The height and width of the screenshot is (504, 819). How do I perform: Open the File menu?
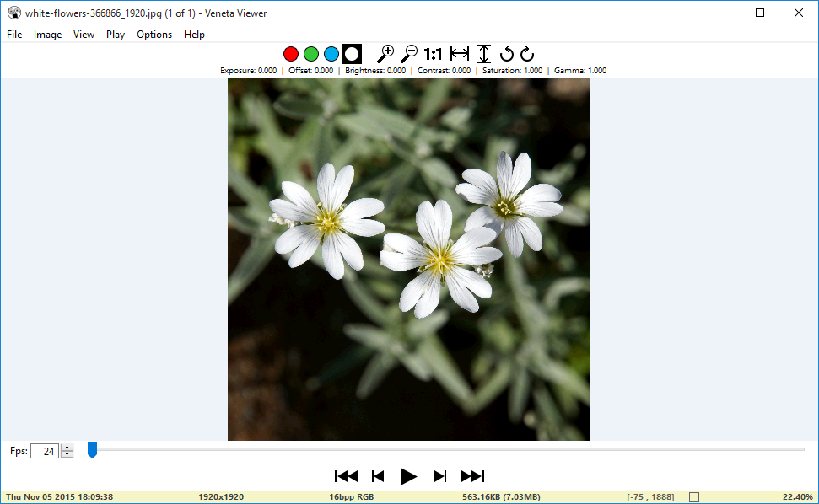click(x=14, y=35)
